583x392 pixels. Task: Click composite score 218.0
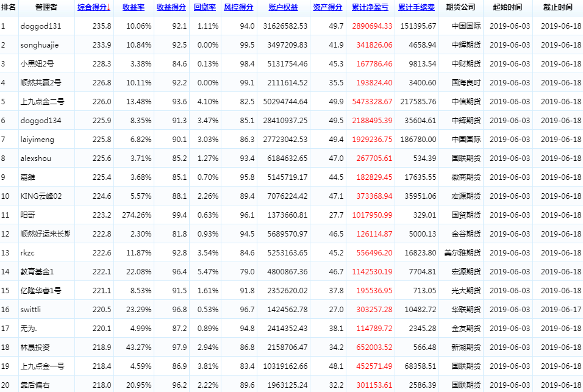(102, 385)
